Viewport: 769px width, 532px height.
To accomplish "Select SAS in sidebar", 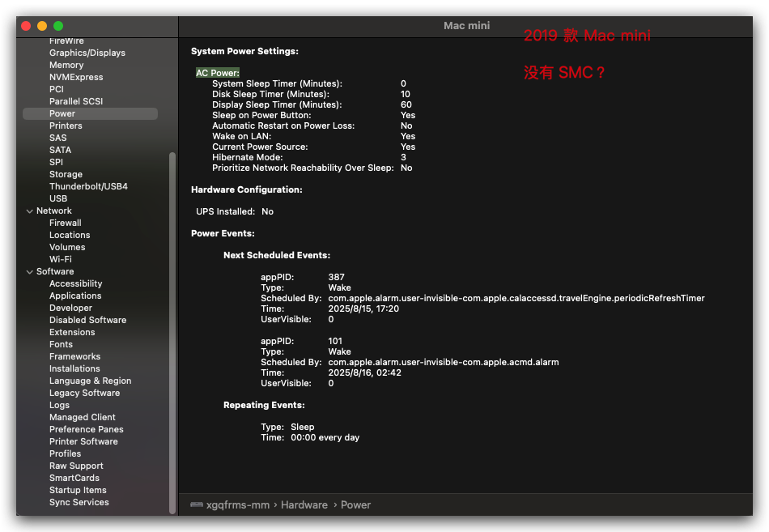I will 57,138.
